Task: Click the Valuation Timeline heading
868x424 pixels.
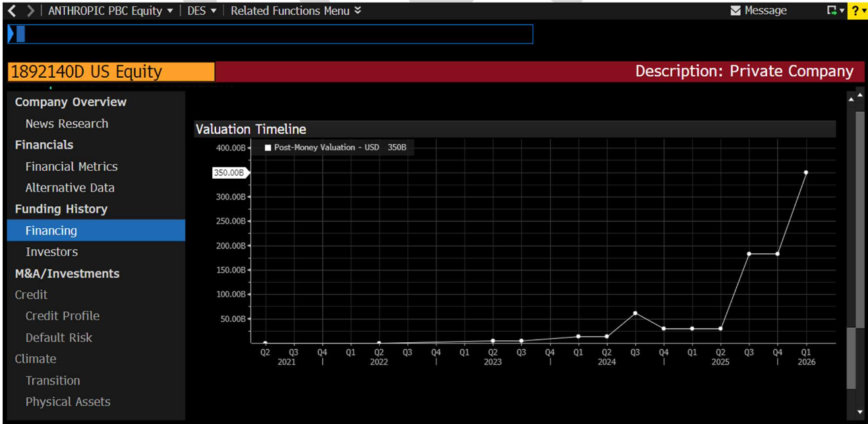Action: coord(251,129)
